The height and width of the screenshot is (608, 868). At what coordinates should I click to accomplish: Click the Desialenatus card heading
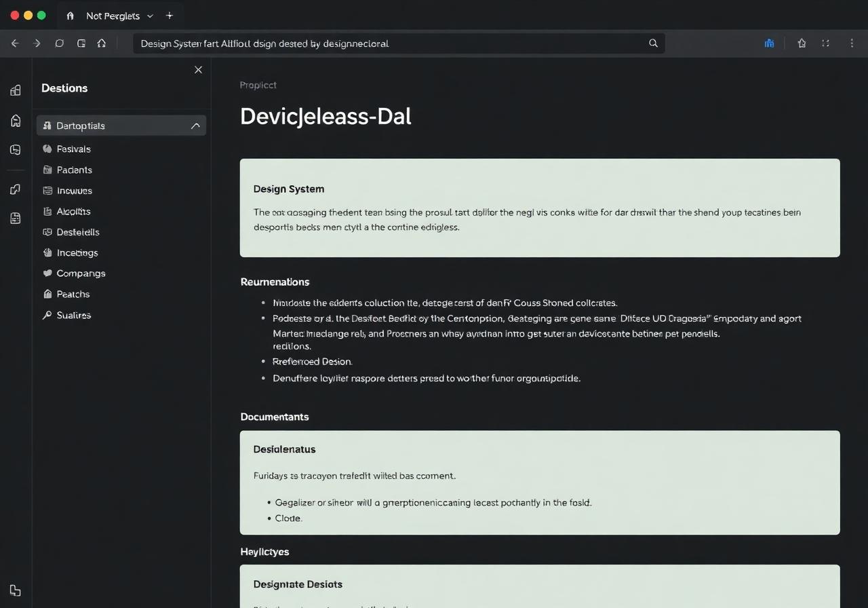point(285,449)
